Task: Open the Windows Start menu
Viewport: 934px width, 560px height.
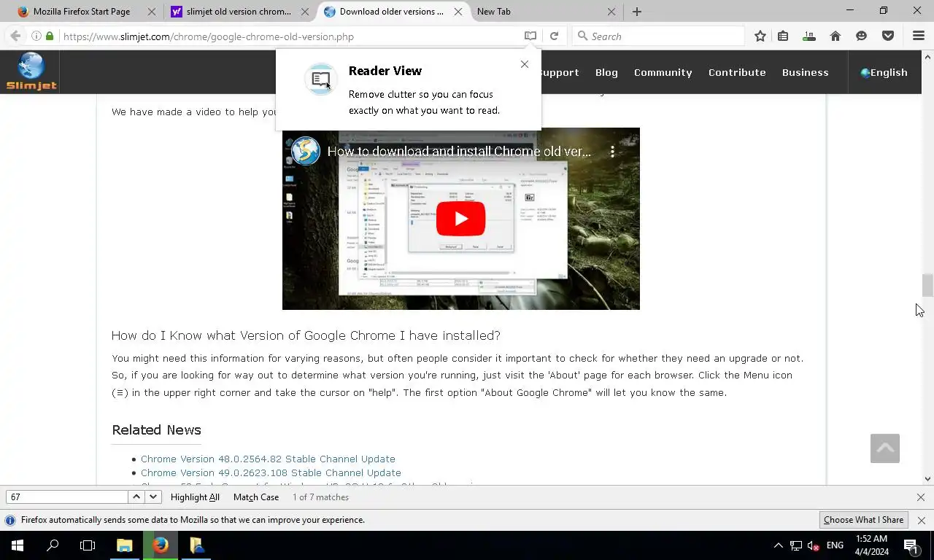Action: point(18,545)
